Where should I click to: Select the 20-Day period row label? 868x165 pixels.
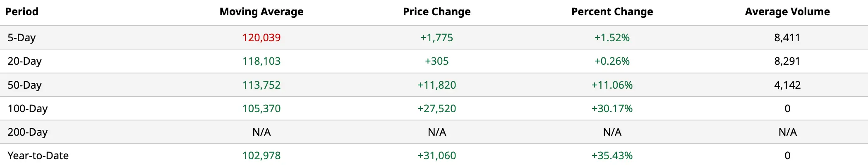pos(25,61)
